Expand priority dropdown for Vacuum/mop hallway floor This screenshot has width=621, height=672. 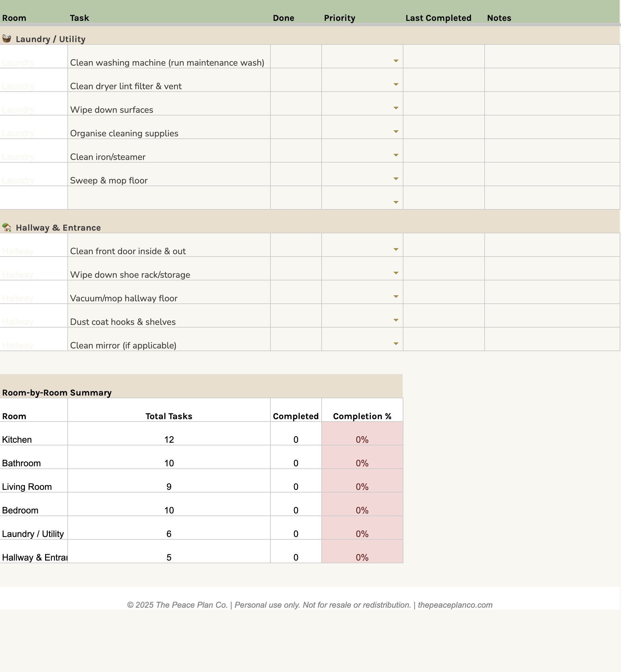[396, 297]
